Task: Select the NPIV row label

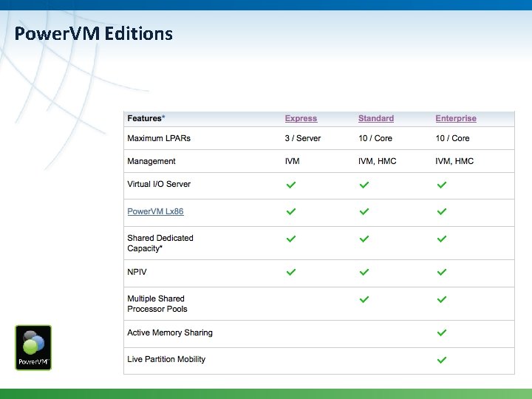Action: coord(137,272)
